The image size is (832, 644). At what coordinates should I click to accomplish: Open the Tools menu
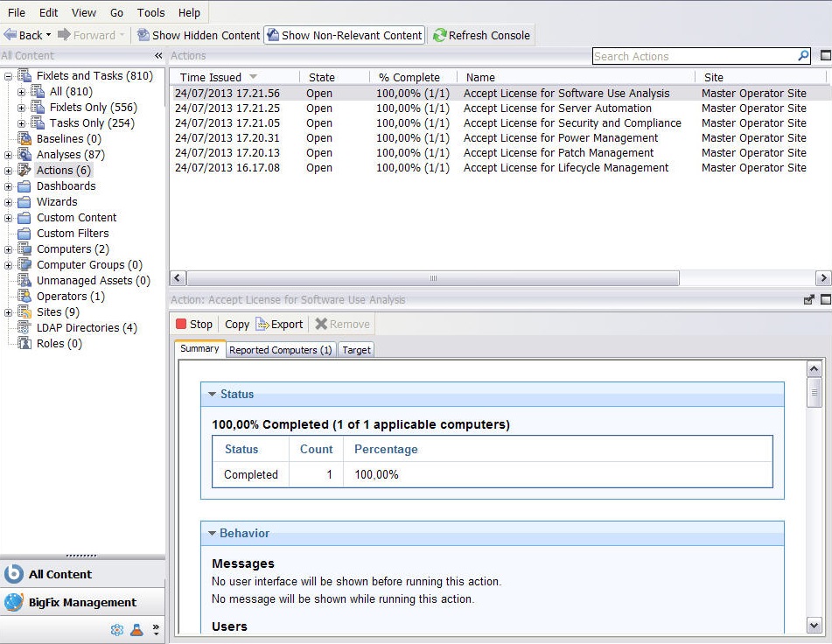(x=150, y=12)
